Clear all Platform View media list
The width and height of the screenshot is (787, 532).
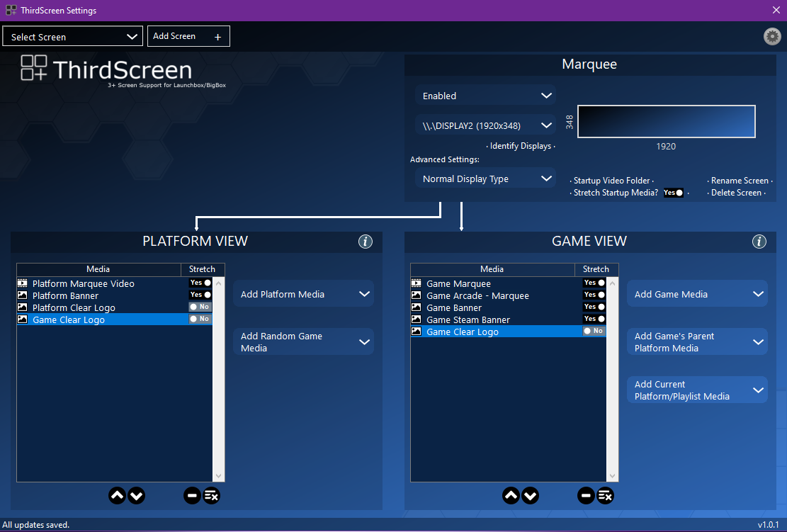pyautogui.click(x=211, y=496)
